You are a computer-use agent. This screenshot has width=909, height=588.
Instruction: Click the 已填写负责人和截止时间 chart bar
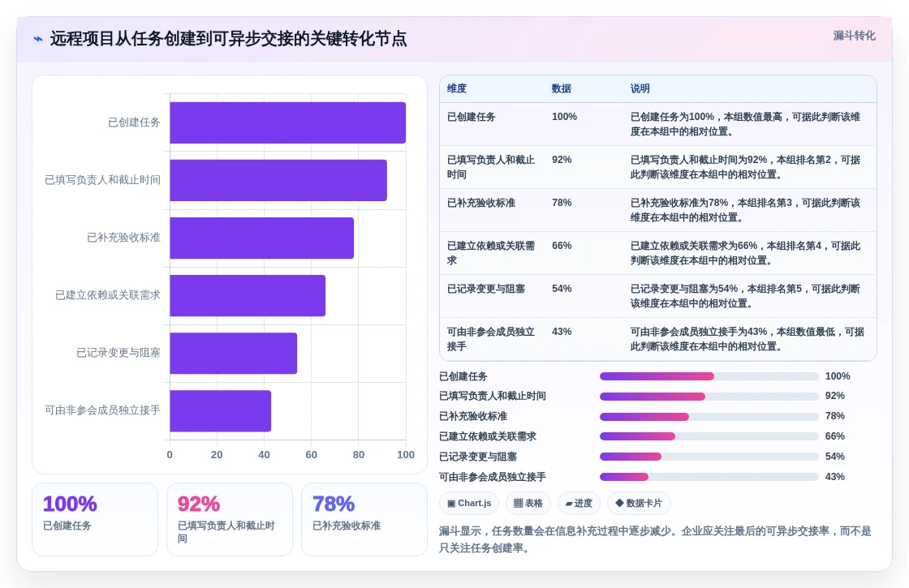pyautogui.click(x=278, y=180)
